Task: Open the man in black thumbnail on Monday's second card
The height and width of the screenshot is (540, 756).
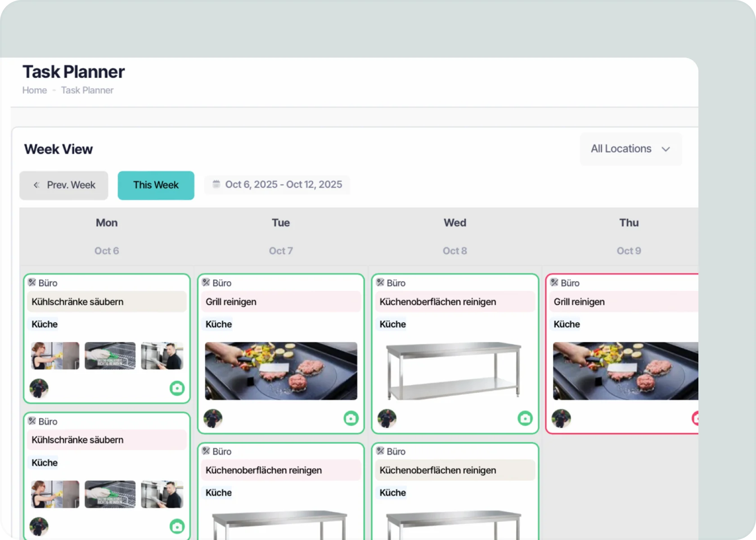Action: point(162,494)
